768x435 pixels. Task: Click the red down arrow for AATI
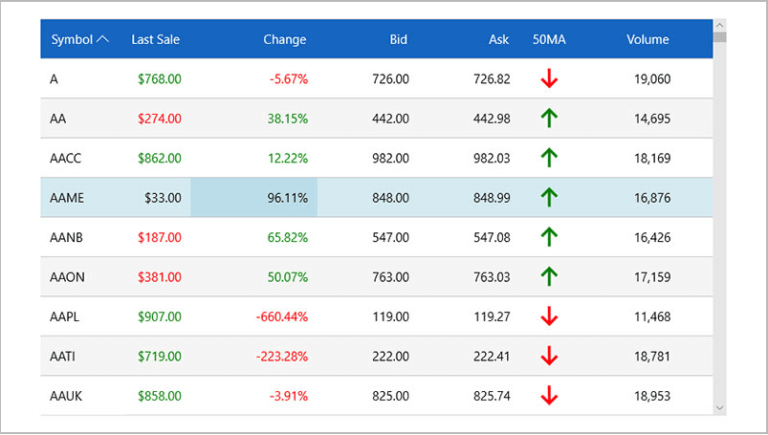pyautogui.click(x=548, y=356)
